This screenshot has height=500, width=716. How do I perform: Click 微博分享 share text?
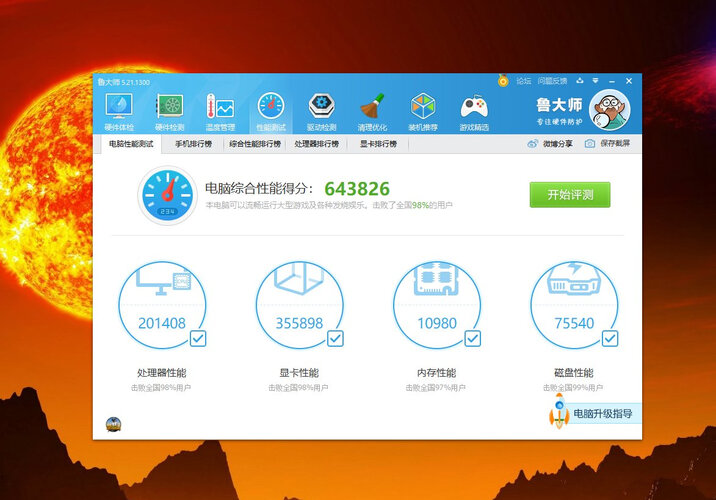tap(558, 144)
